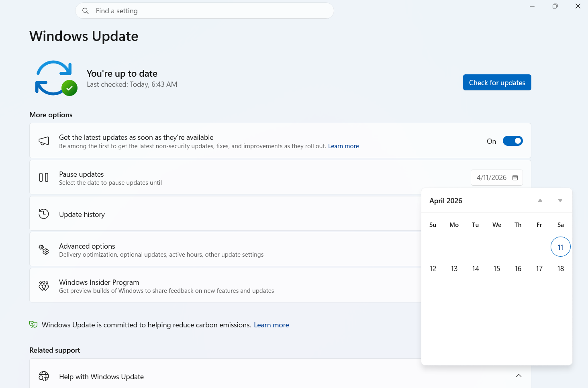Viewport: 588px width, 388px height.
Task: Click the Update history clock icon
Action: coord(43,214)
